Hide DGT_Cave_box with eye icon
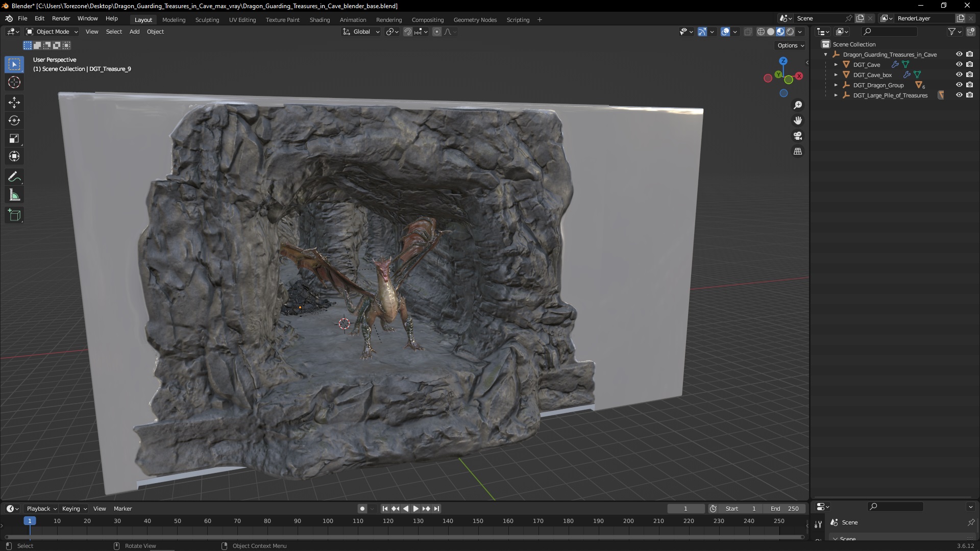Image resolution: width=980 pixels, height=551 pixels. click(x=959, y=74)
